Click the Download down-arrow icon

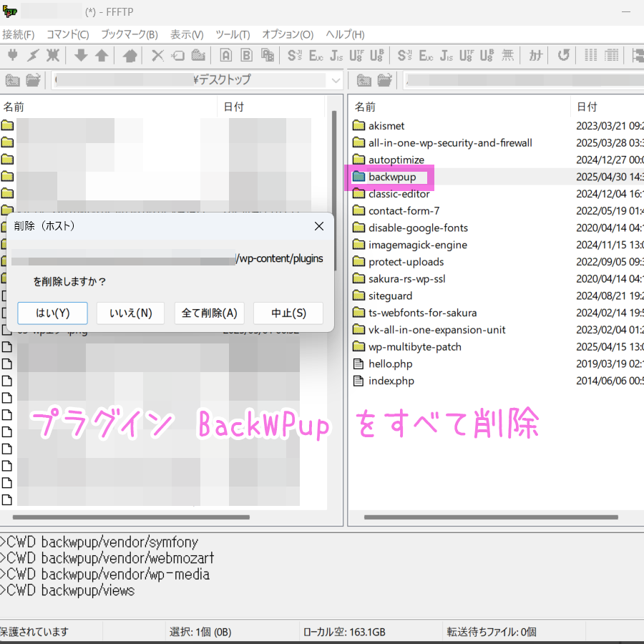(81, 55)
